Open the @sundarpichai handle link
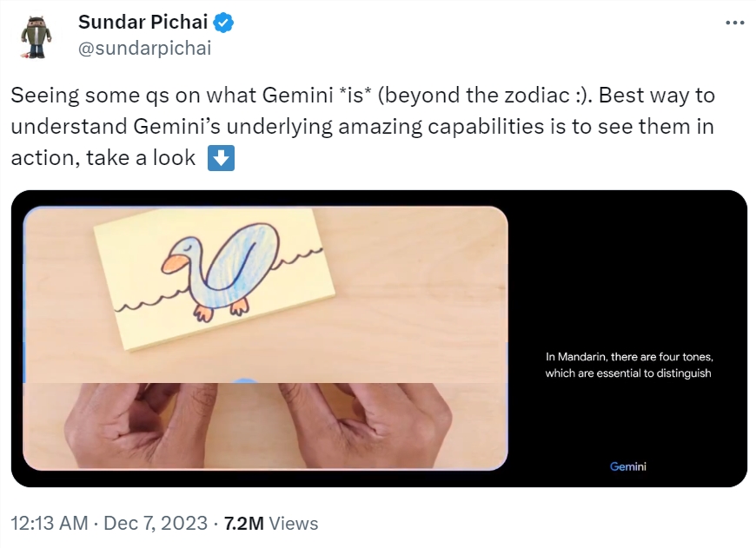The image size is (756, 548). tap(144, 48)
